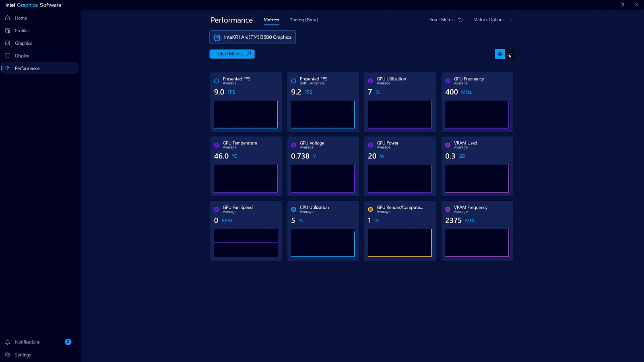Click the Profiles sidebar icon
The image size is (644, 362).
(7, 31)
